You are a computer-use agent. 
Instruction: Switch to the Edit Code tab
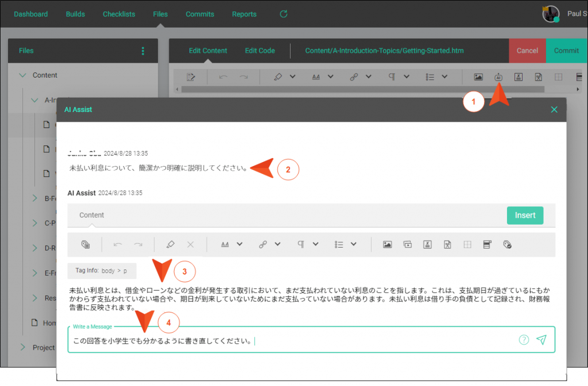260,51
